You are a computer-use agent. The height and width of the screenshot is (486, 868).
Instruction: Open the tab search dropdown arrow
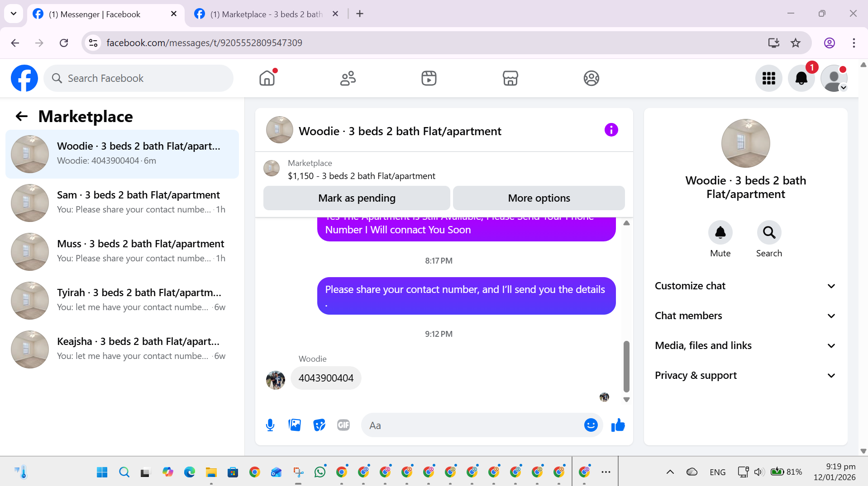[14, 14]
